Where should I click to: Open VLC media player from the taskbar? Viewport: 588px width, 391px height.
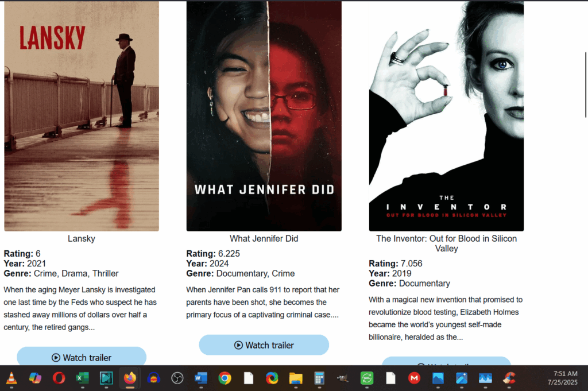pos(11,378)
